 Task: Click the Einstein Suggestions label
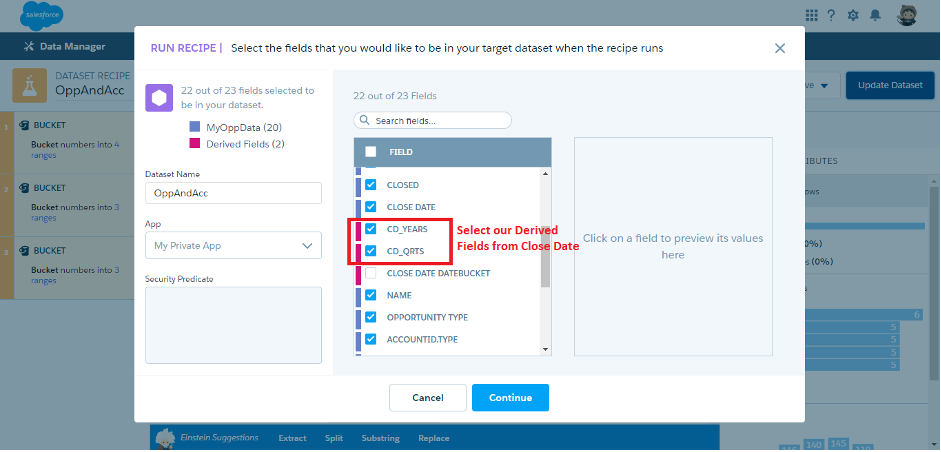tap(220, 438)
